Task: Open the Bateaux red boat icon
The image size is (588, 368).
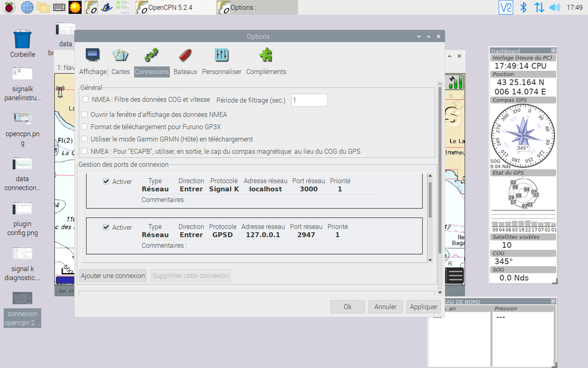Action: 185,55
